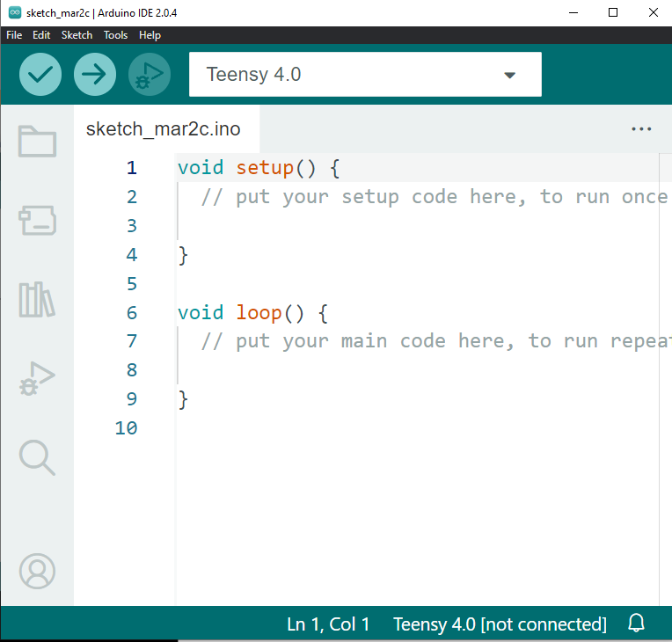The image size is (672, 642).
Task: Open the Help menu
Action: click(x=150, y=35)
